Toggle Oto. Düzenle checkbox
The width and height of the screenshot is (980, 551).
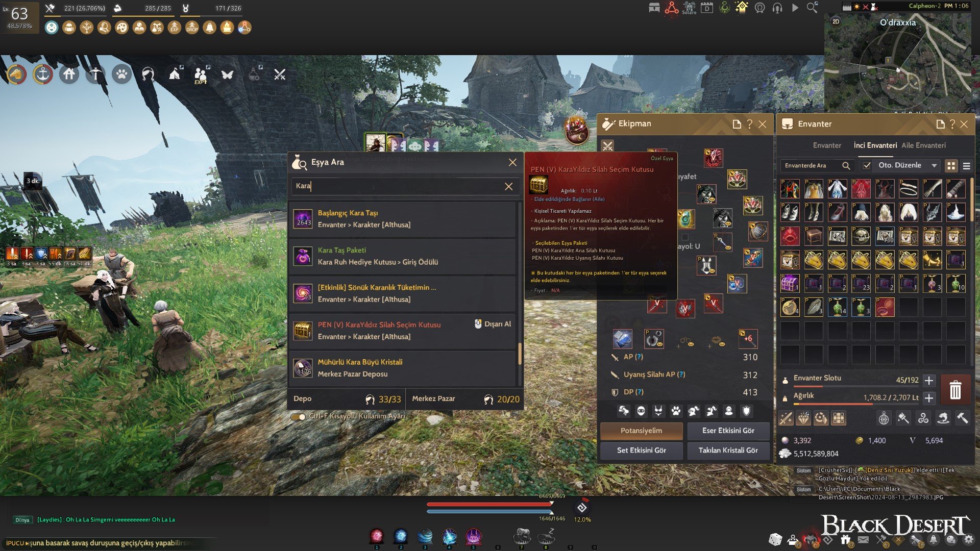tap(867, 165)
